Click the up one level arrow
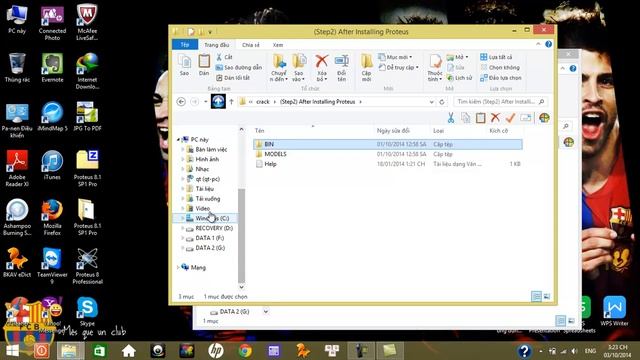The height and width of the screenshot is (360, 640). (x=231, y=102)
